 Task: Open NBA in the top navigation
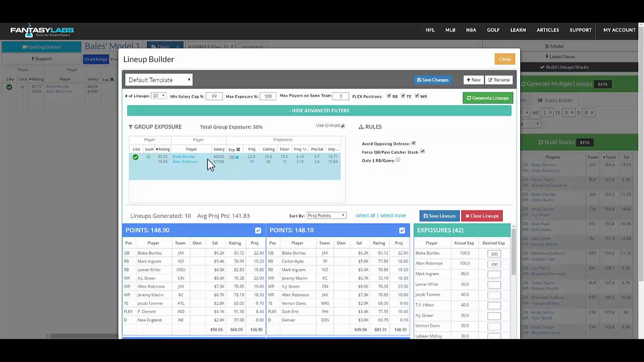click(x=471, y=30)
